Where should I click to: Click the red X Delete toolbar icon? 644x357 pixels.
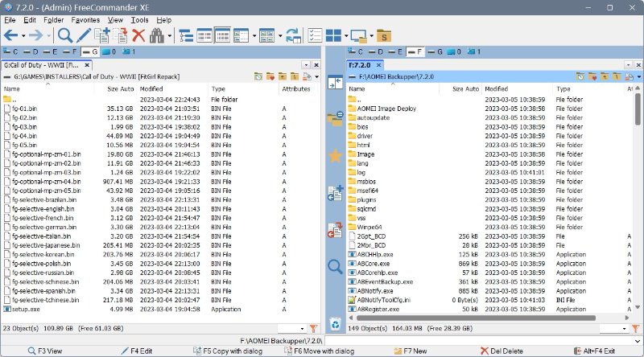138,35
